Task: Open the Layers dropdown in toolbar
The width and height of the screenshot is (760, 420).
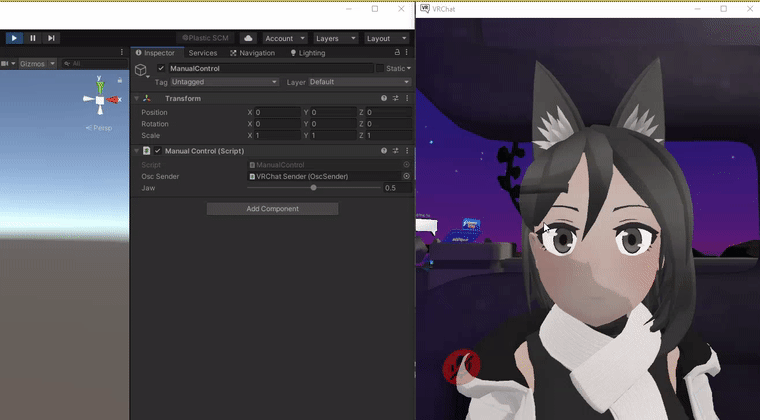Action: click(335, 38)
